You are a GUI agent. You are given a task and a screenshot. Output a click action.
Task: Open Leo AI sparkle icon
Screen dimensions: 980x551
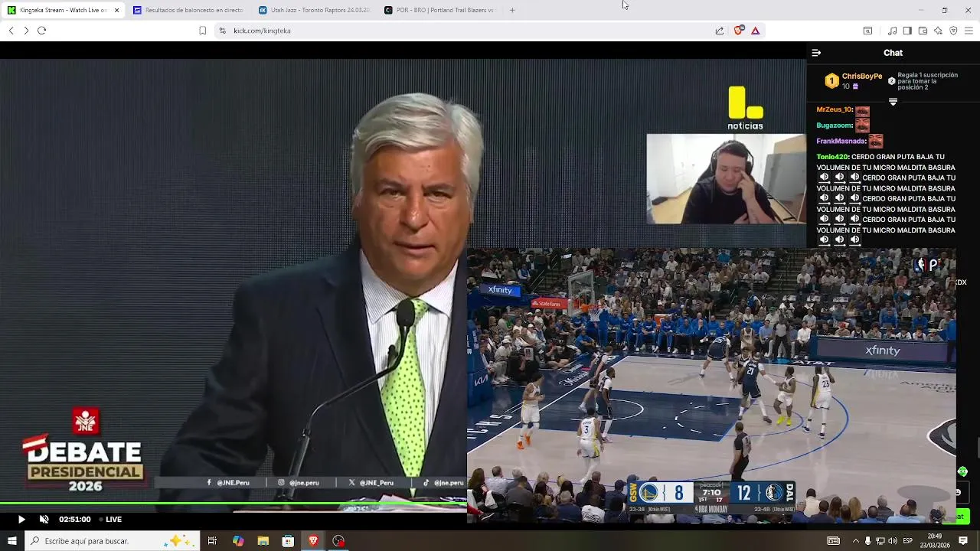tap(938, 31)
